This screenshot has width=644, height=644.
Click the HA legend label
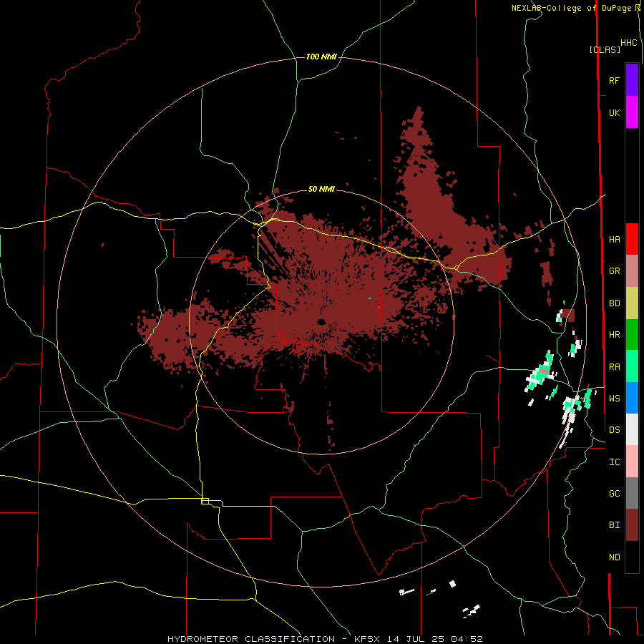coord(614,240)
